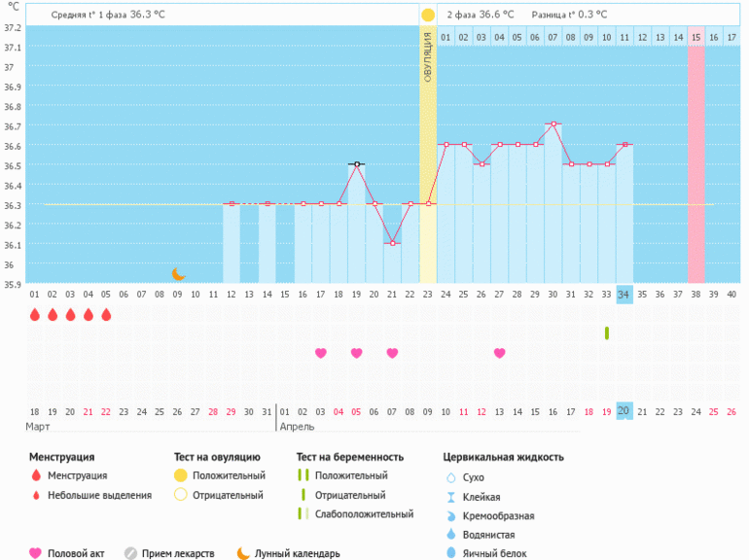
Task: Click the 'Сухо' cervical fluid legend icon
Action: tap(449, 477)
